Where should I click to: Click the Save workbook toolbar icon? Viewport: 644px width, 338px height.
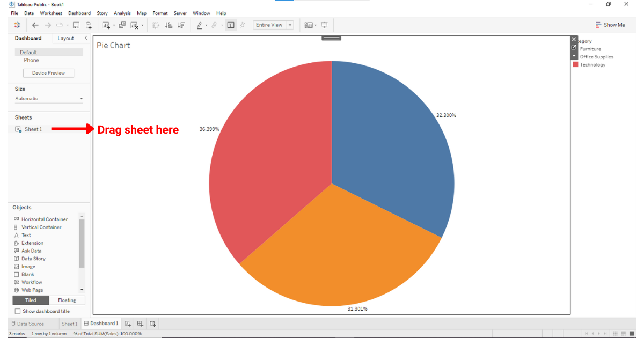tap(76, 25)
